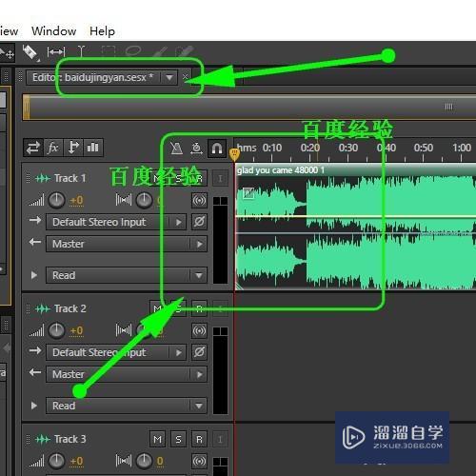The width and height of the screenshot is (476, 476).
Task: Toggle Track 2 polarity reverse icon
Action: pyautogui.click(x=199, y=352)
